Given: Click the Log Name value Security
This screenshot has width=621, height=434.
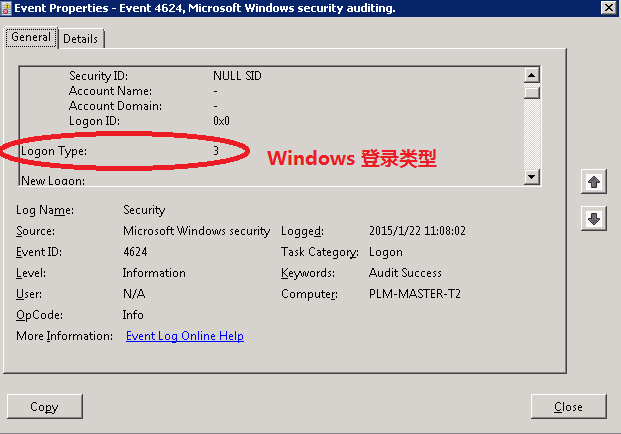Looking at the screenshot, I should point(144,210).
